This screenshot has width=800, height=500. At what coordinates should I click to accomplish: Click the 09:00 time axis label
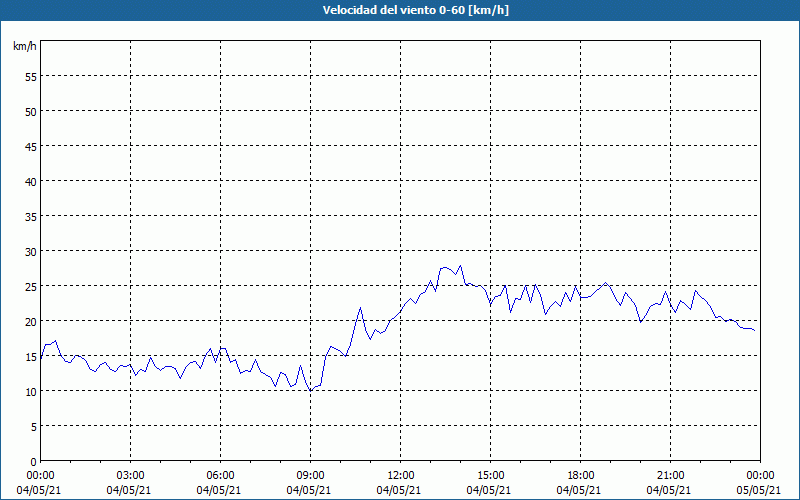click(x=310, y=476)
